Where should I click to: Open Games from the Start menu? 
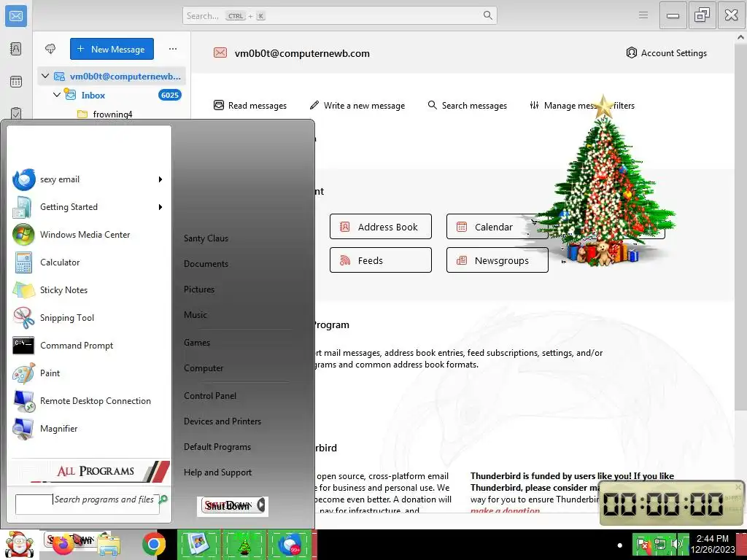coord(197,343)
